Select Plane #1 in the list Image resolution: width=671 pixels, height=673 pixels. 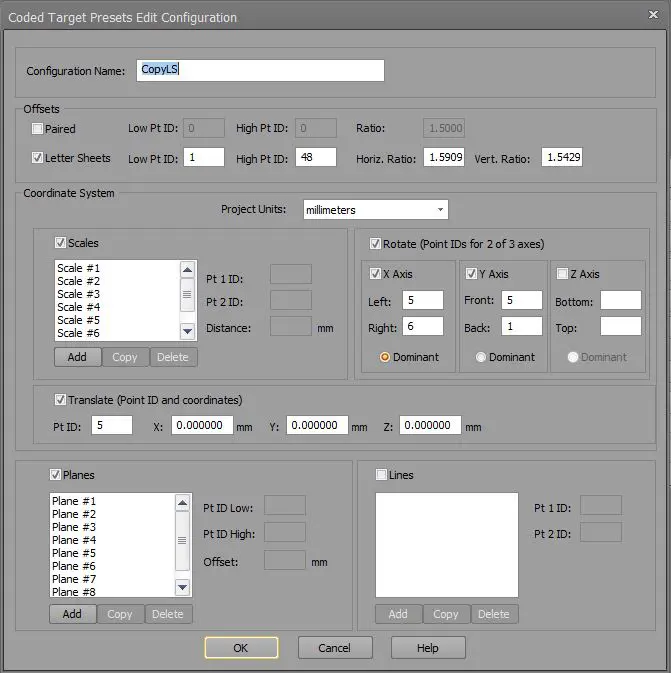click(74, 501)
